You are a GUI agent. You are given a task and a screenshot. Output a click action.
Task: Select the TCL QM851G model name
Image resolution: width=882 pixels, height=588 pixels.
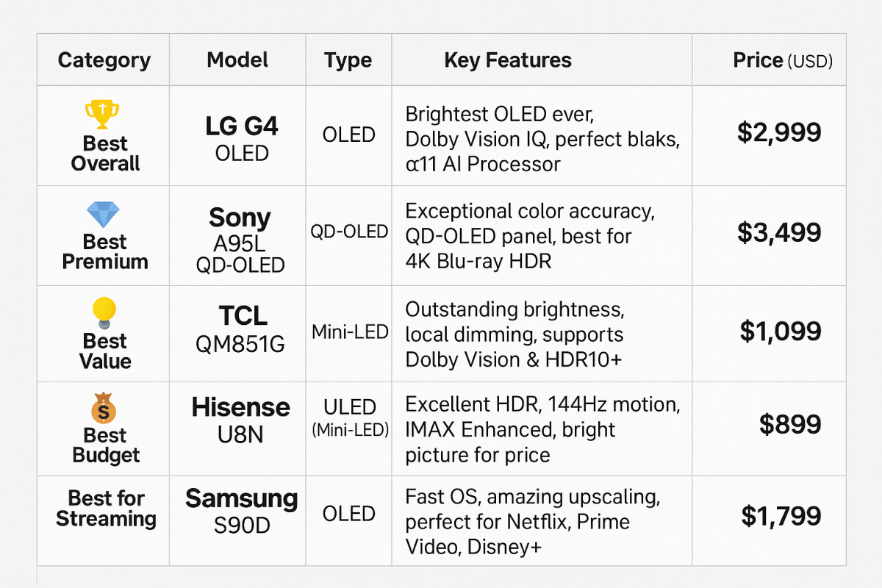(242, 329)
